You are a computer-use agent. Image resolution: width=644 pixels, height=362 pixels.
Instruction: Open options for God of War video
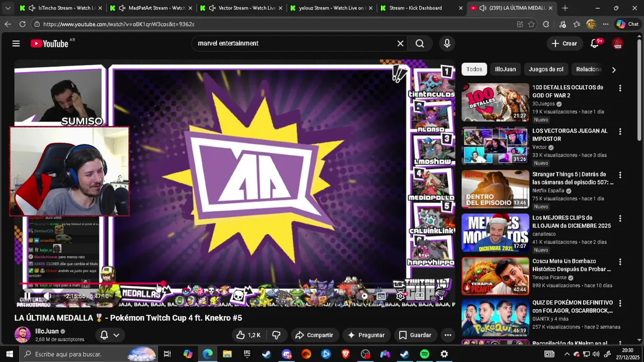tap(620, 88)
